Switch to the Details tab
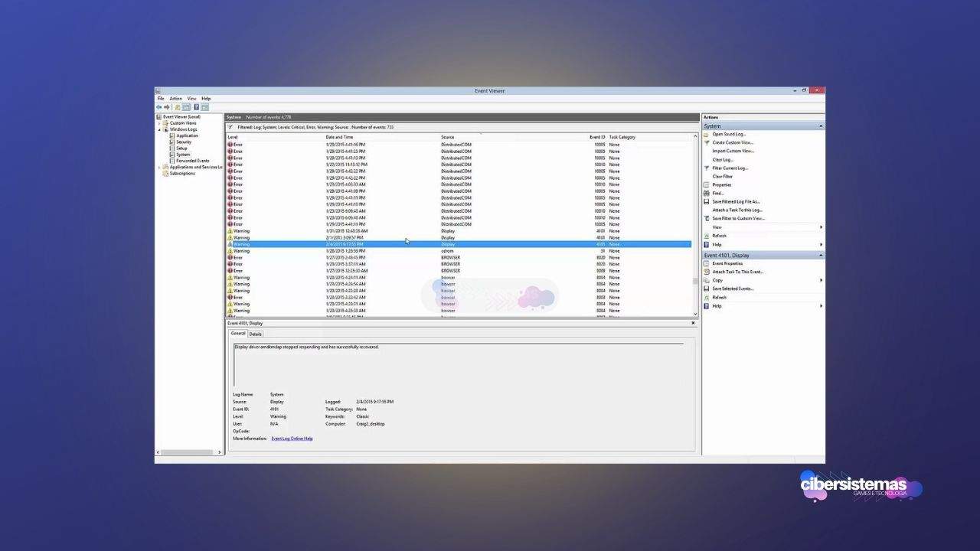Viewport: 980px width, 551px height. click(255, 334)
